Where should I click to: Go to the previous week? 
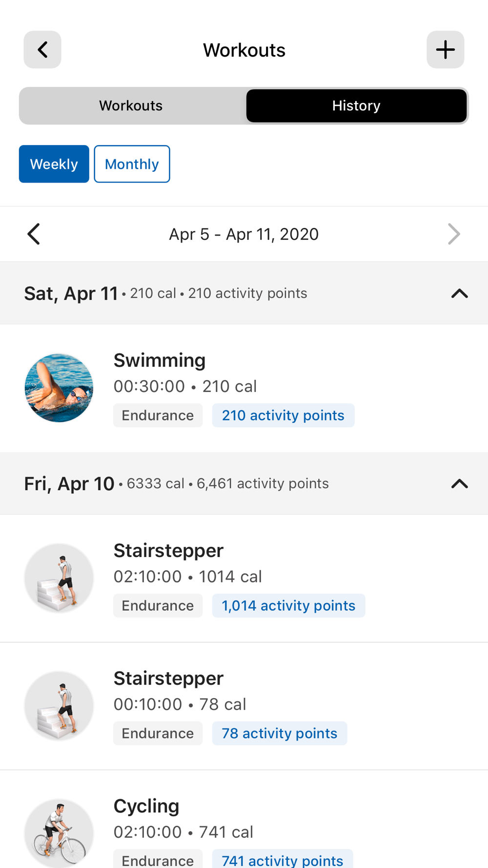34,234
